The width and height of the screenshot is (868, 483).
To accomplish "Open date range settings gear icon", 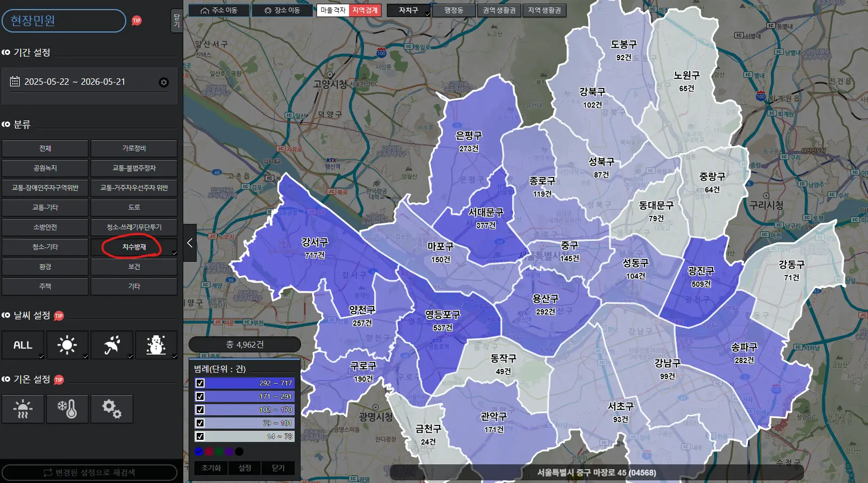I will pyautogui.click(x=164, y=82).
